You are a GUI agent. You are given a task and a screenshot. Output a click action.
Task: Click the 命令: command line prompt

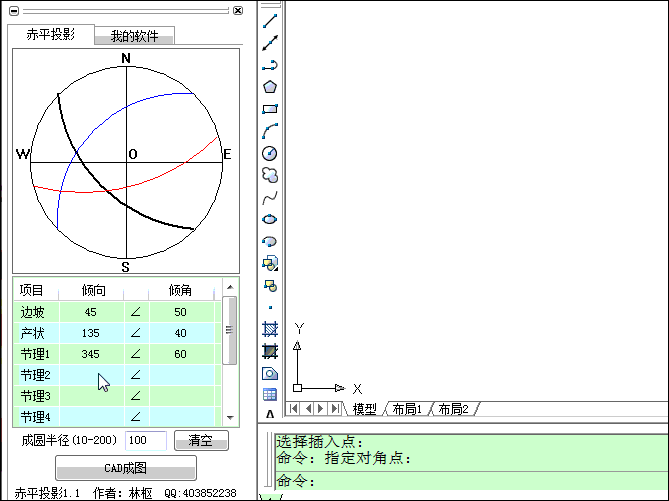coord(472,481)
